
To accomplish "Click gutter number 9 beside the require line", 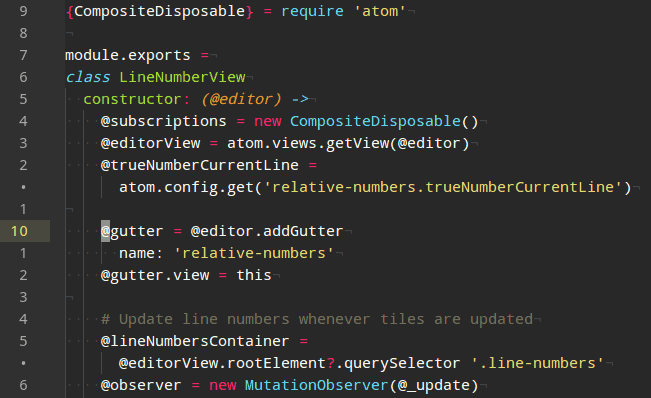I will click(x=23, y=11).
